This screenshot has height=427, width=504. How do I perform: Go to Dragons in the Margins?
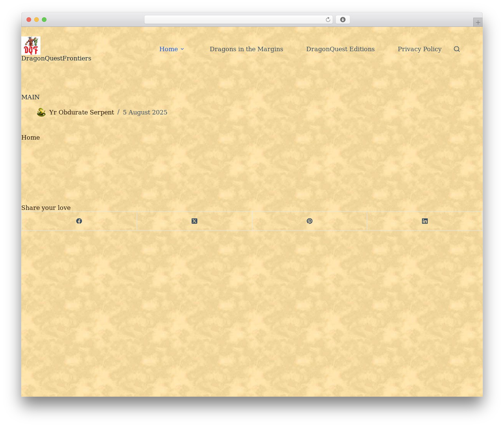pyautogui.click(x=246, y=49)
